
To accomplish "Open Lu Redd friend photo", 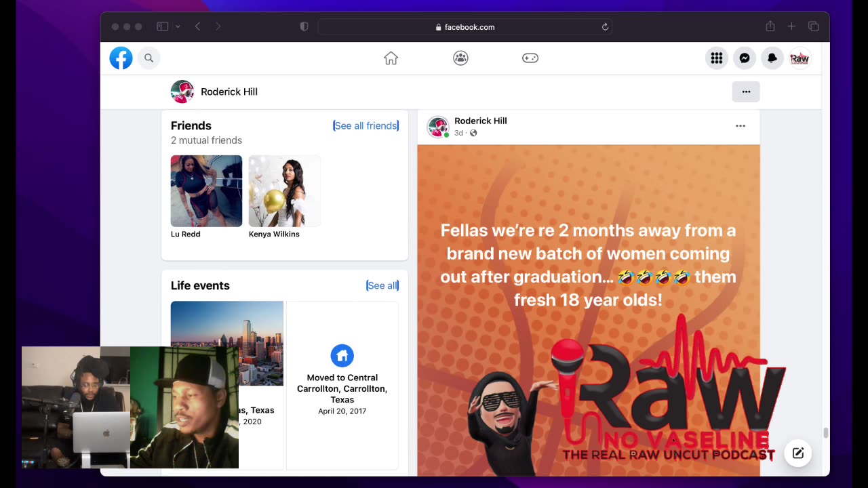I will (x=206, y=191).
